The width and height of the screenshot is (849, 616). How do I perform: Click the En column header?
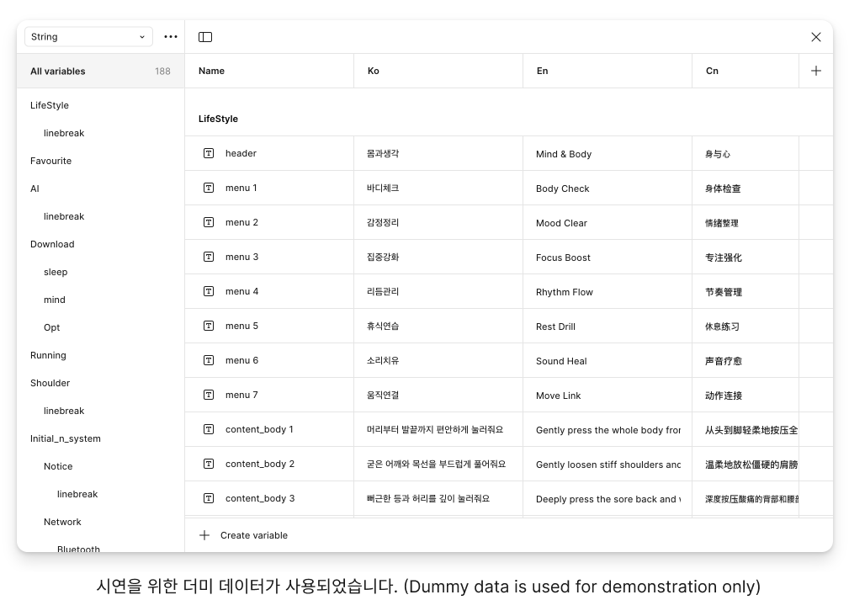(543, 71)
